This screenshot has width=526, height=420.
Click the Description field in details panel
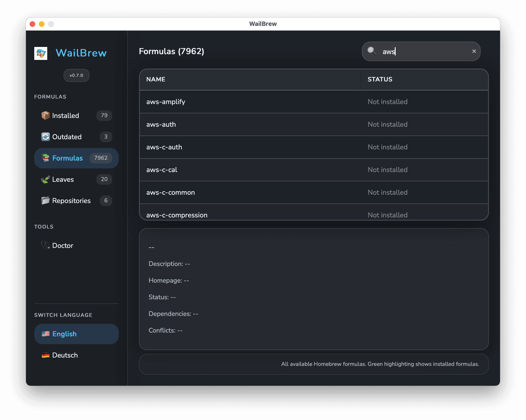pyautogui.click(x=169, y=264)
